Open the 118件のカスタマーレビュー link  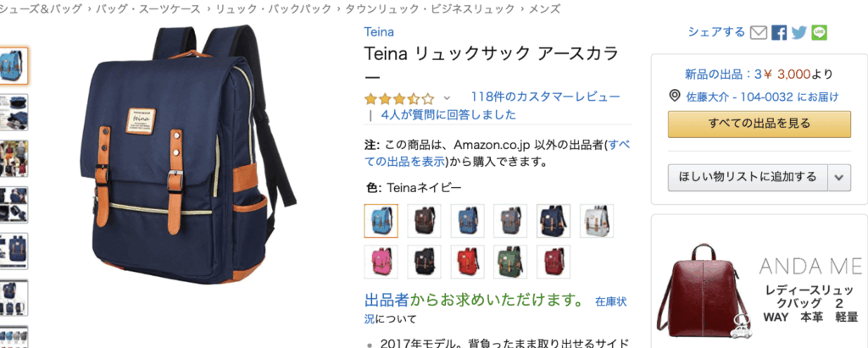(545, 97)
